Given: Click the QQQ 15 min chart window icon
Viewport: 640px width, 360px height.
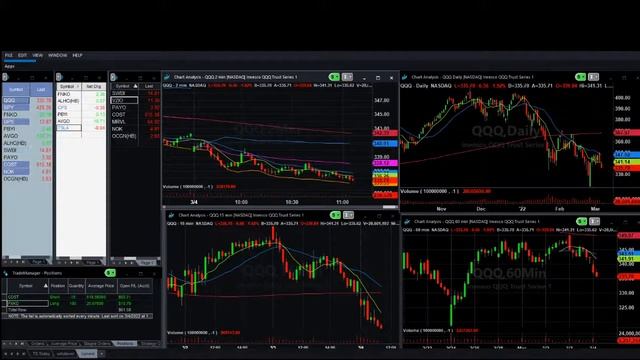Looking at the screenshot, I should point(171,215).
